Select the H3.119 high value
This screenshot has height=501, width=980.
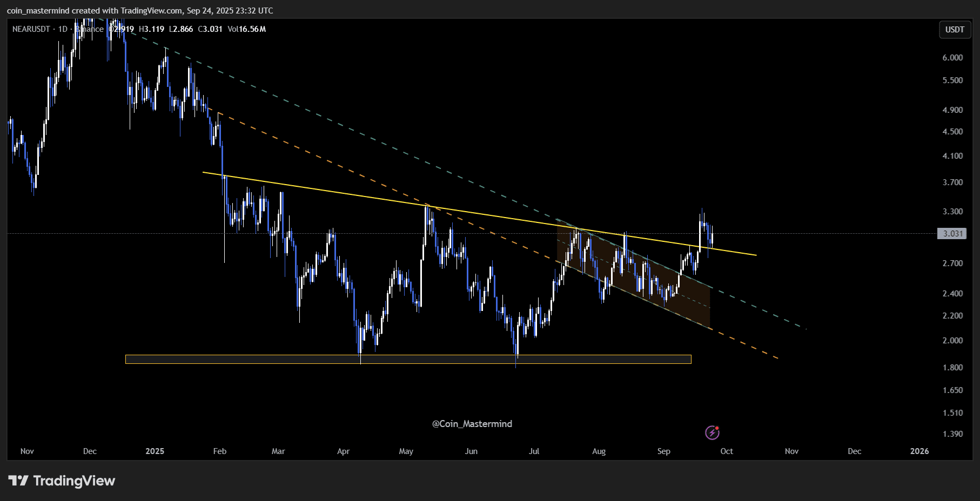click(152, 29)
